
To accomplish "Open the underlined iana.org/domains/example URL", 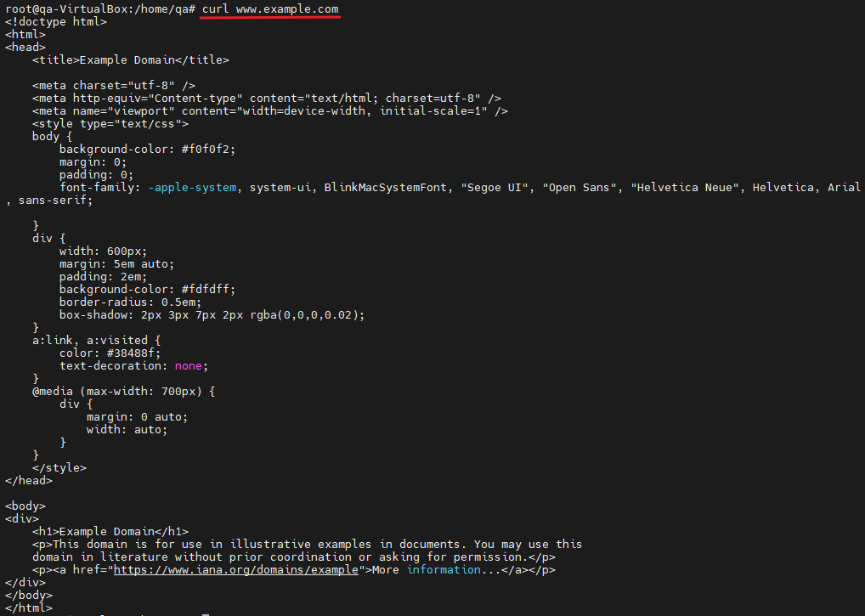I will click(x=236, y=569).
